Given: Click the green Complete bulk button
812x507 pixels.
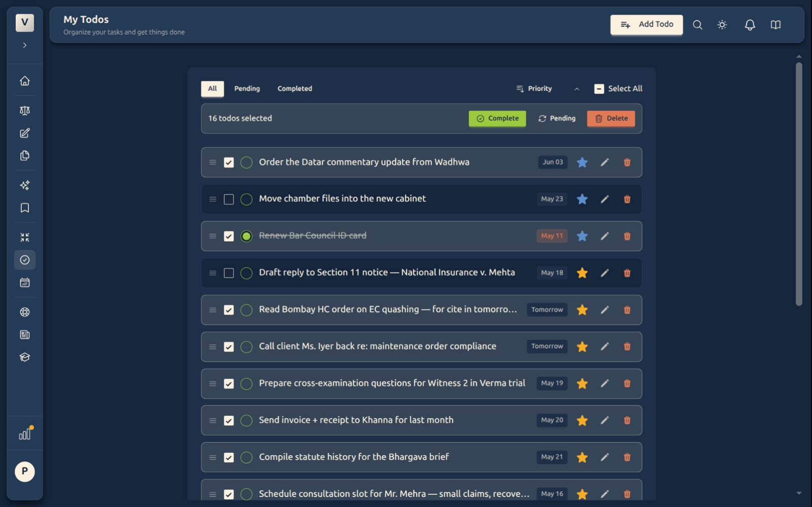Looking at the screenshot, I should [497, 119].
